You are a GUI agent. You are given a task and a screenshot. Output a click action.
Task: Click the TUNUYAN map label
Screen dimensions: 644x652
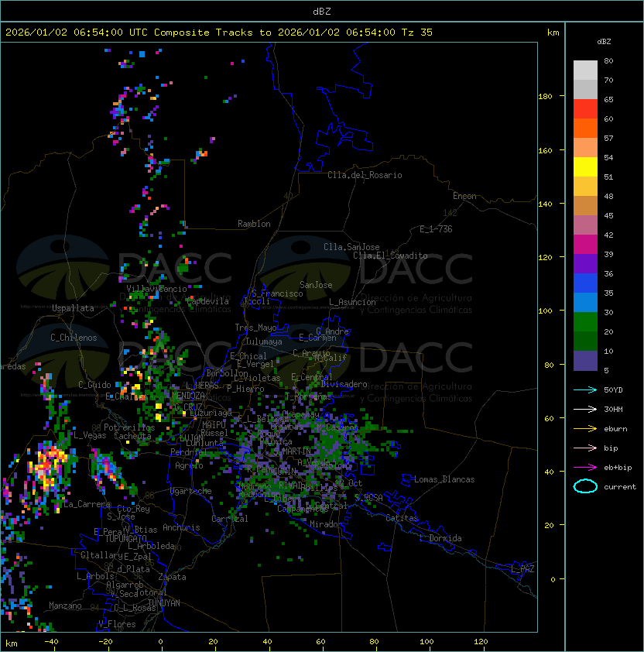tap(164, 602)
